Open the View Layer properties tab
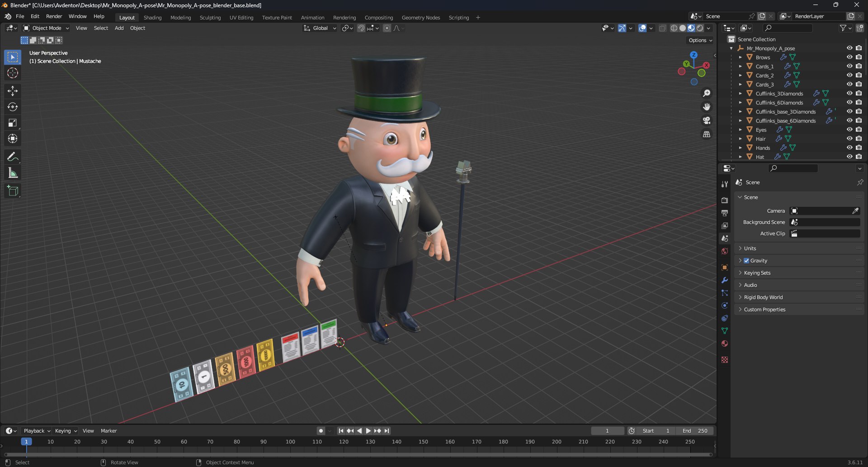 tap(725, 225)
